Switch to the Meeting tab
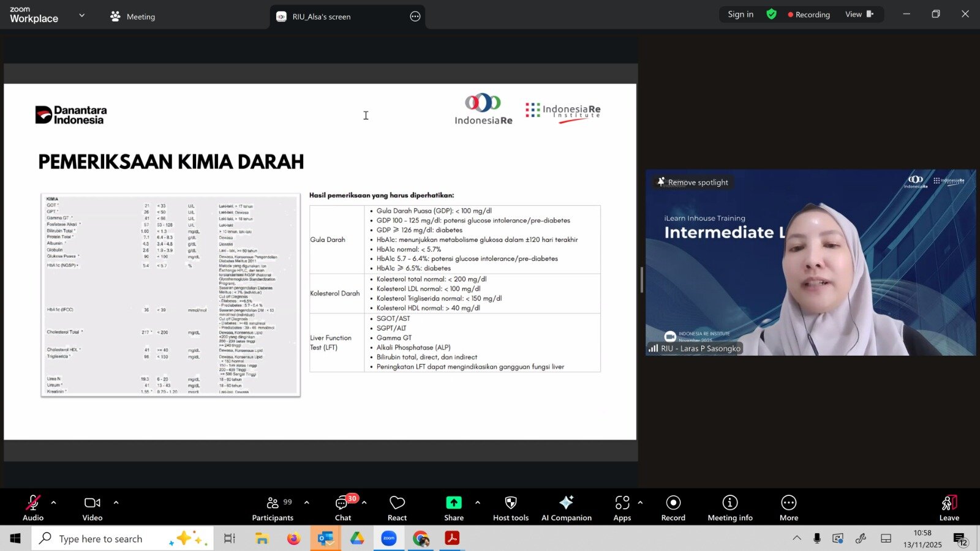Image resolution: width=980 pixels, height=551 pixels. 133,17
